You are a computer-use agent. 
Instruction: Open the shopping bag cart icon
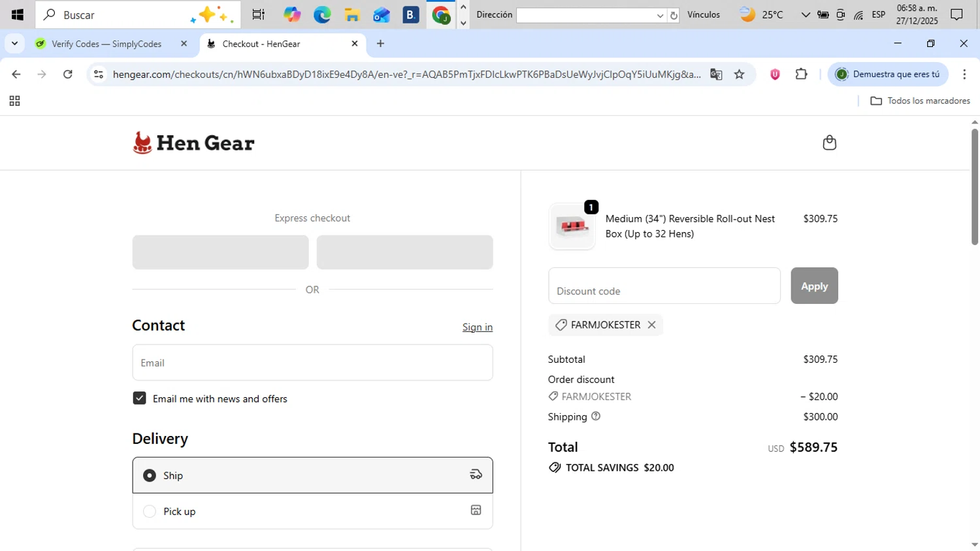(x=829, y=142)
